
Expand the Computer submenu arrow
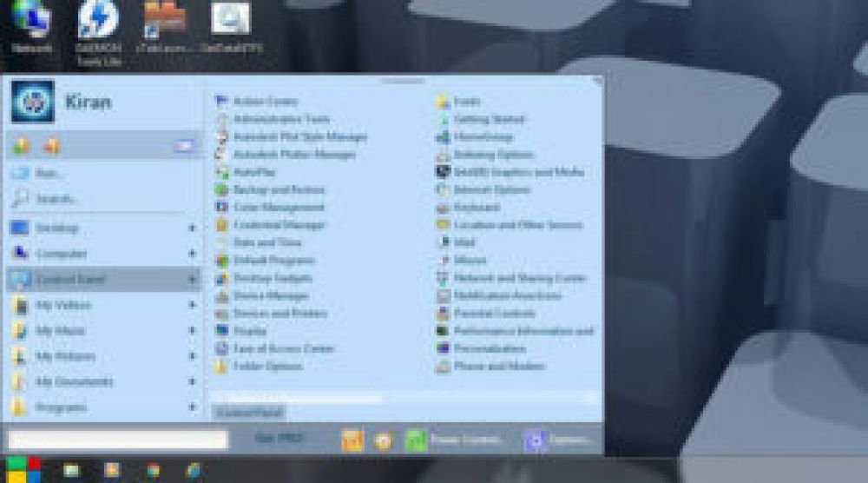pos(192,254)
